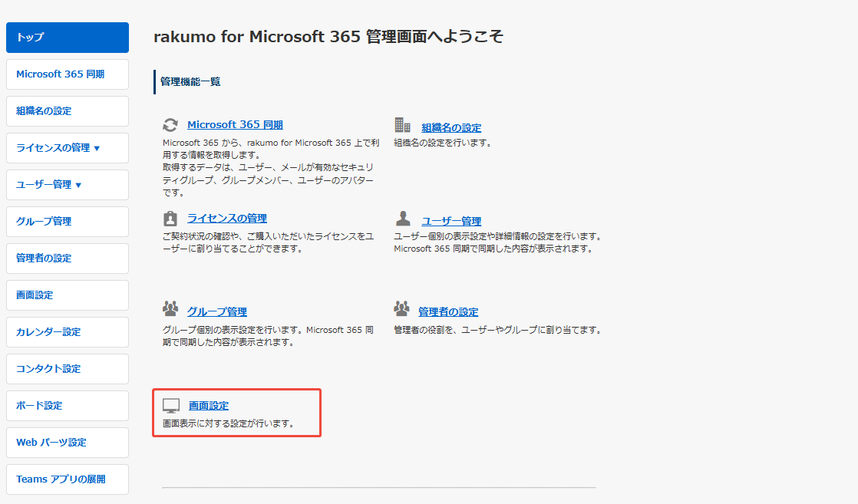Click the sync icon beside Microsoft 365 同期
The image size is (858, 504).
point(170,125)
